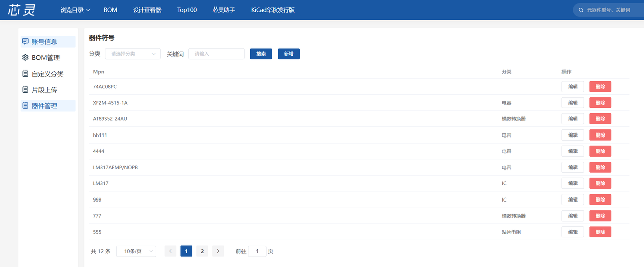Open the Top100 menu item
Image resolution: width=644 pixels, height=267 pixels.
click(x=187, y=10)
